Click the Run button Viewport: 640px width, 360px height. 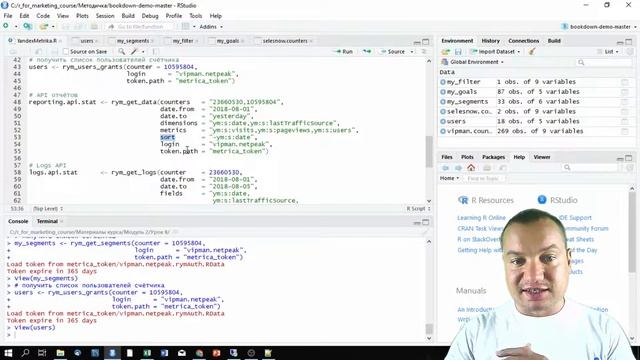click(343, 51)
